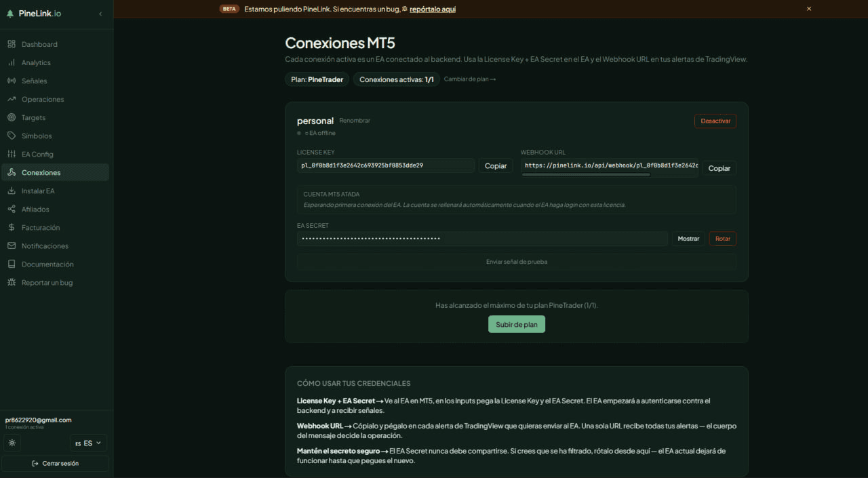
Task: Click the Conexiones webhook icon
Action: coord(12,172)
